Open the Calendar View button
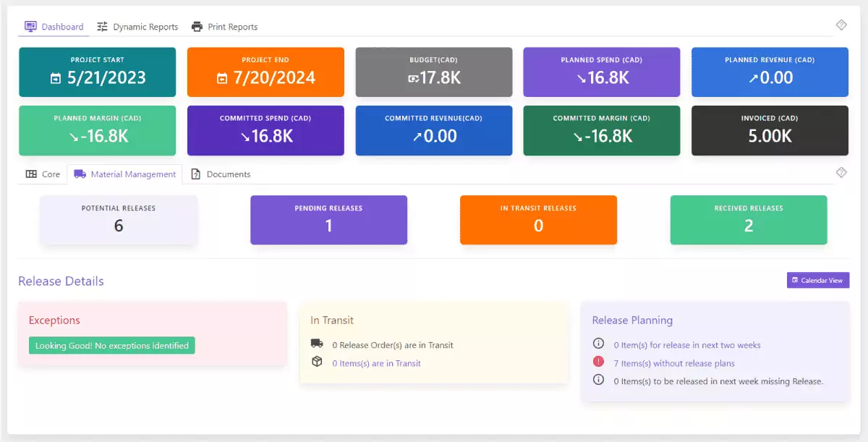Viewport: 868px width, 442px height. point(818,280)
